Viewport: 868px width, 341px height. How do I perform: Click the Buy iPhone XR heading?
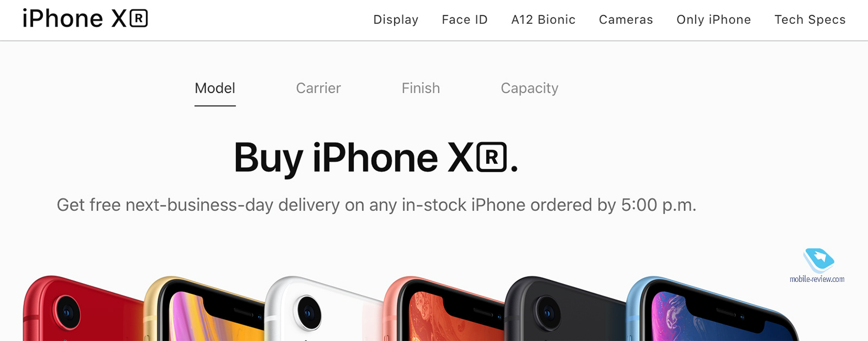376,158
